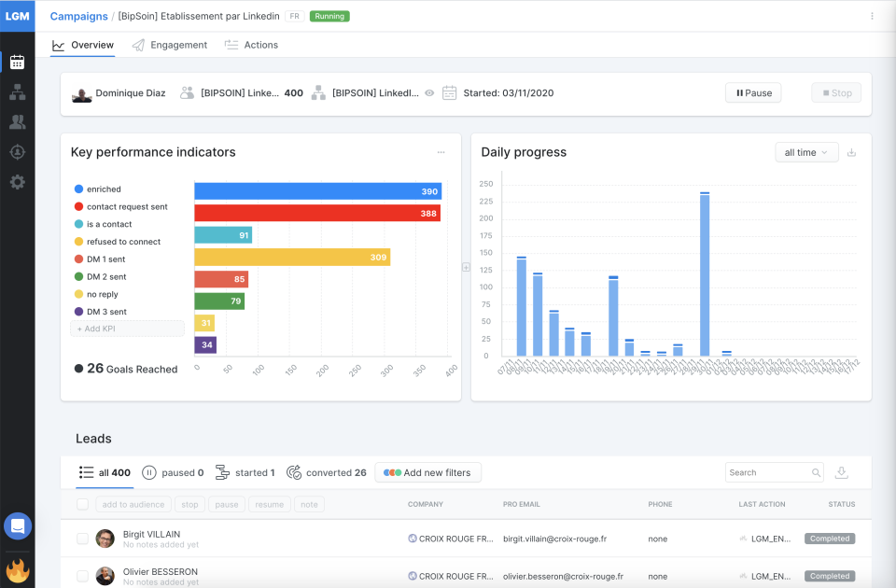The image size is (896, 588).
Task: Toggle the is a contact legend dot
Action: click(78, 224)
